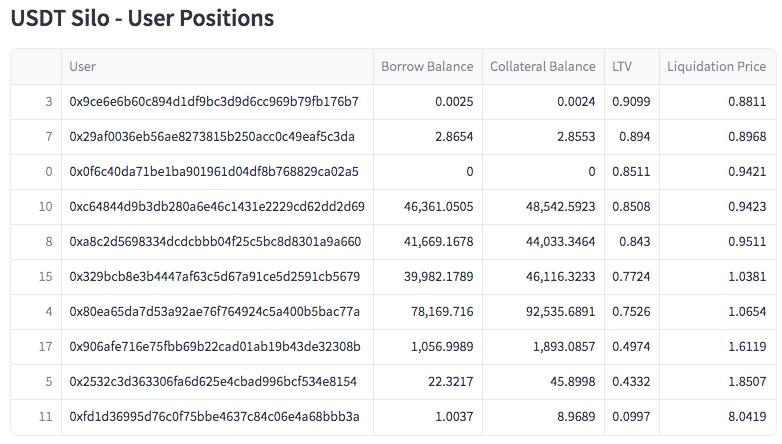Click the address starting with 0x0f6c40da71
Viewport: 782px width, 444px height.
(x=214, y=172)
